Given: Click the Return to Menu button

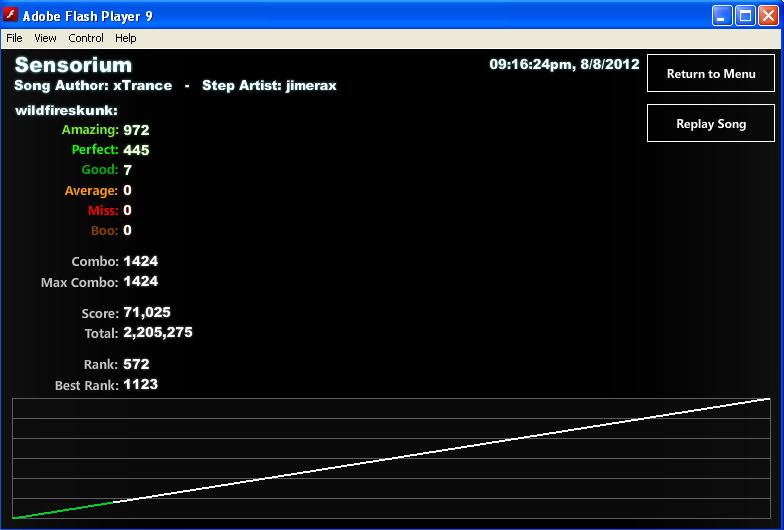Looking at the screenshot, I should pyautogui.click(x=710, y=74).
